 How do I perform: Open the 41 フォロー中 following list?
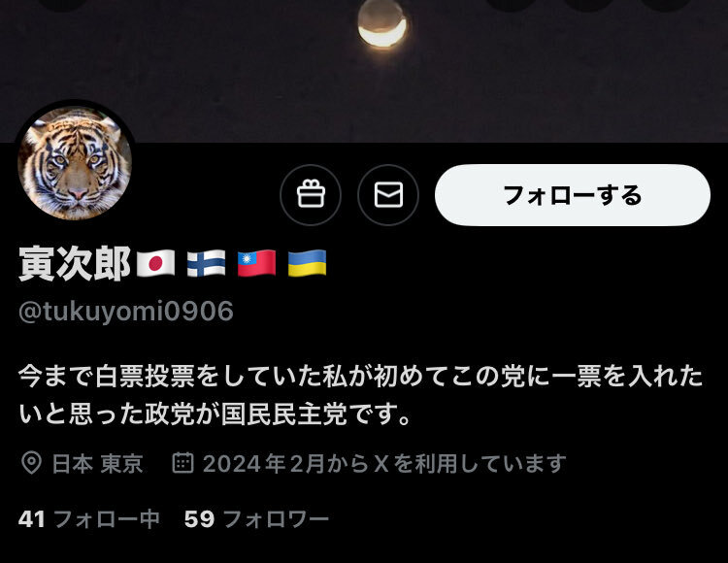point(88,519)
